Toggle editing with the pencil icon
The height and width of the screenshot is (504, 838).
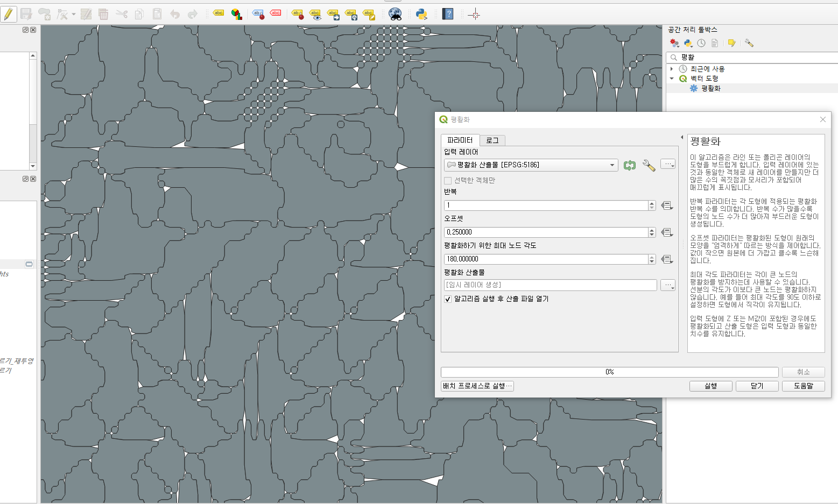(x=9, y=14)
